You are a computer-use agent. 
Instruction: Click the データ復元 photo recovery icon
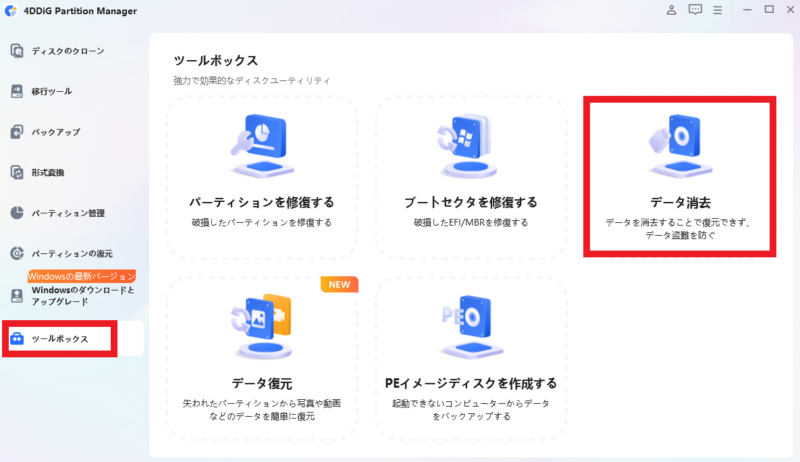(261, 328)
